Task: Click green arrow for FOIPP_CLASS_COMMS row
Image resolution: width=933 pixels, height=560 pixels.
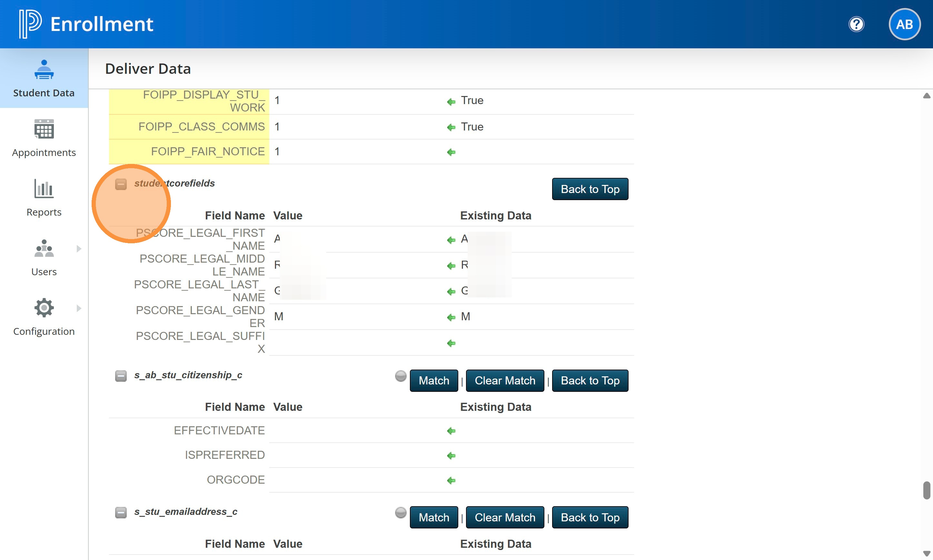Action: click(x=451, y=127)
